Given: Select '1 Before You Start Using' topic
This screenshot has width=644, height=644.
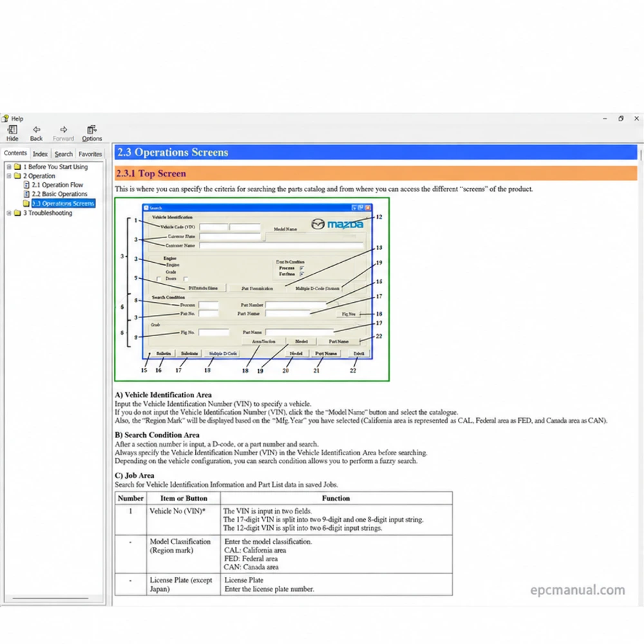Looking at the screenshot, I should pos(55,167).
